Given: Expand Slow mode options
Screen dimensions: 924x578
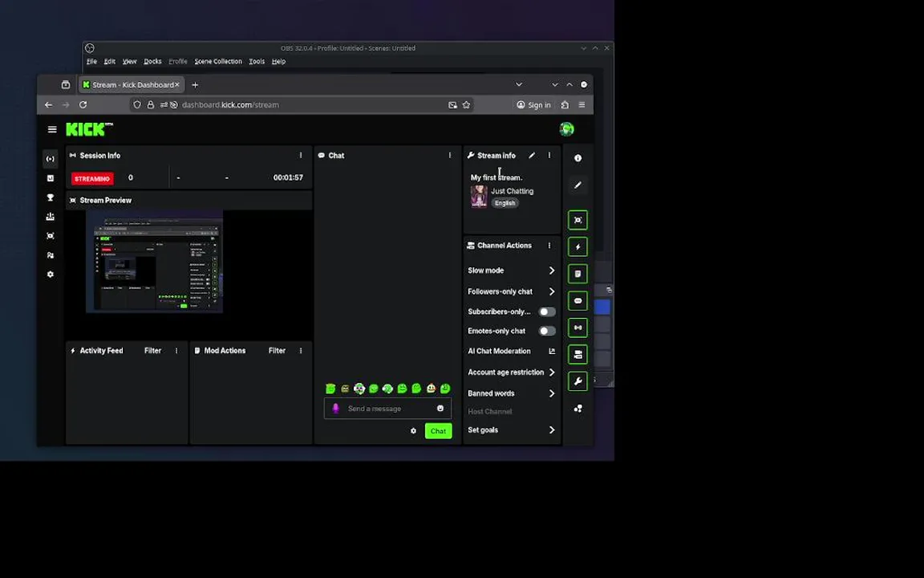Looking at the screenshot, I should tap(512, 271).
